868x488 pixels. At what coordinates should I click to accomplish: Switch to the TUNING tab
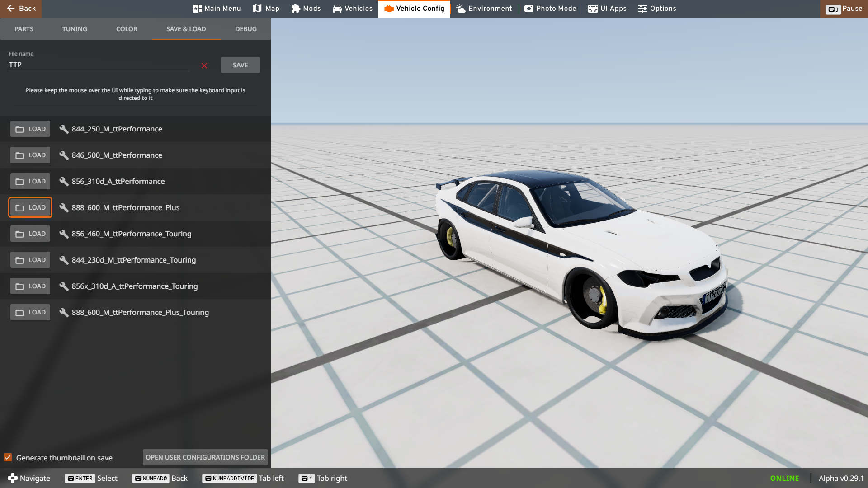[x=75, y=29]
